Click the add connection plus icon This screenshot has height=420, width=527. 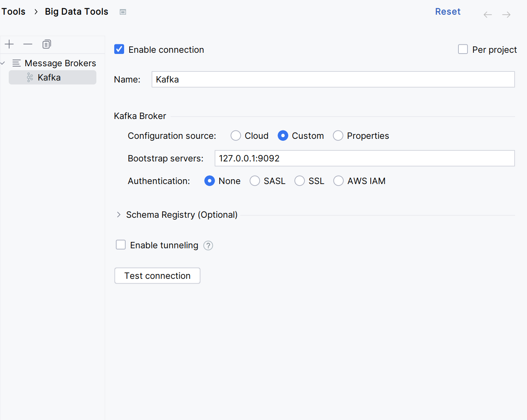click(x=9, y=44)
